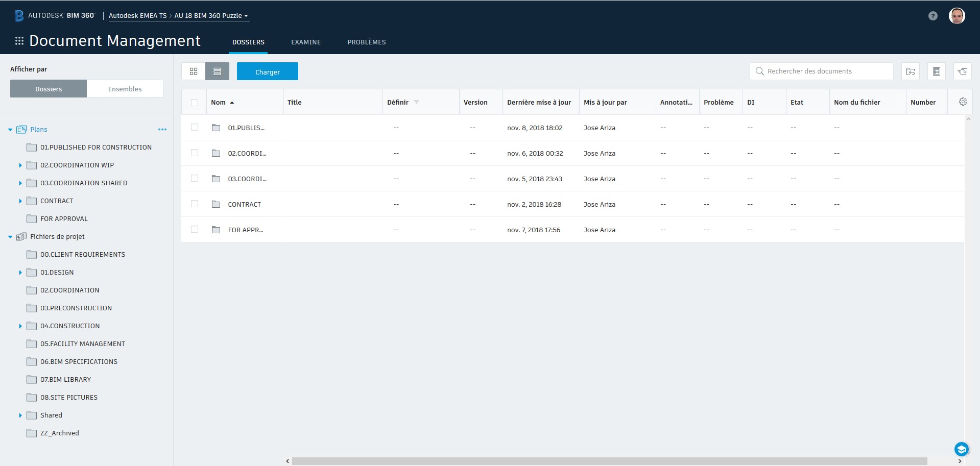Open the Ensembles view toggle
Viewport: 980px width, 466px height.
(x=125, y=88)
